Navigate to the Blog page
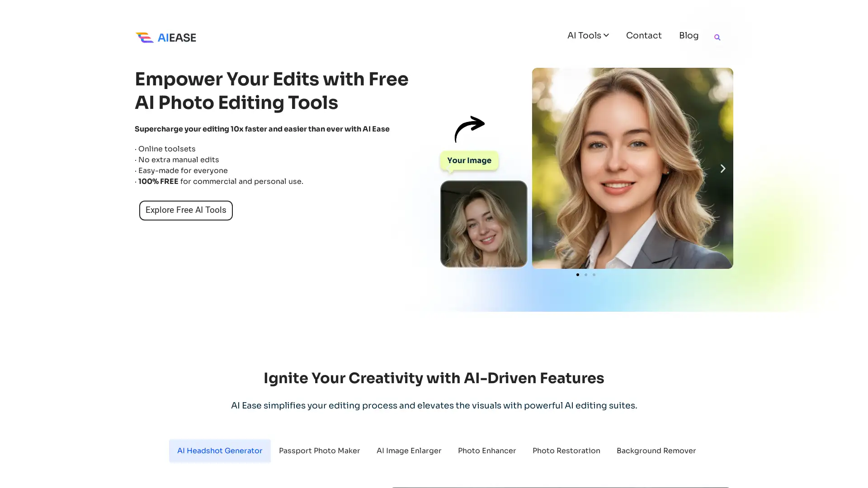 click(689, 35)
